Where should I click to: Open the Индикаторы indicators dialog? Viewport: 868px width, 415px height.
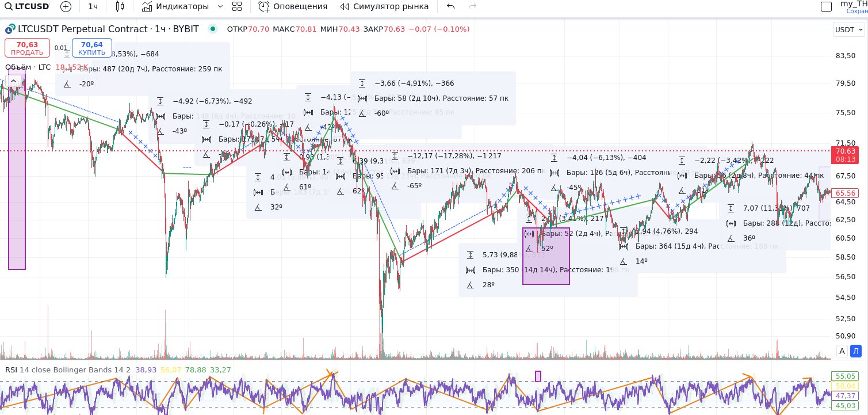[x=175, y=6]
